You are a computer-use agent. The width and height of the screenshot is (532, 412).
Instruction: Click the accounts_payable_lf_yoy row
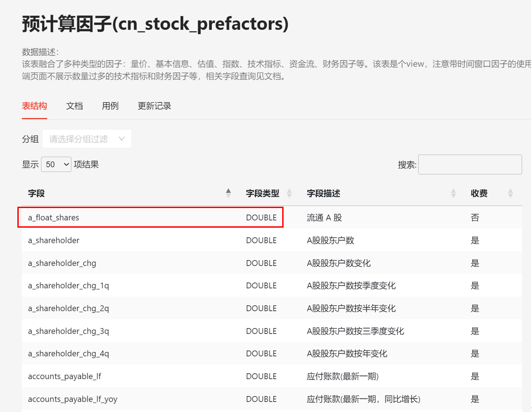pos(73,399)
